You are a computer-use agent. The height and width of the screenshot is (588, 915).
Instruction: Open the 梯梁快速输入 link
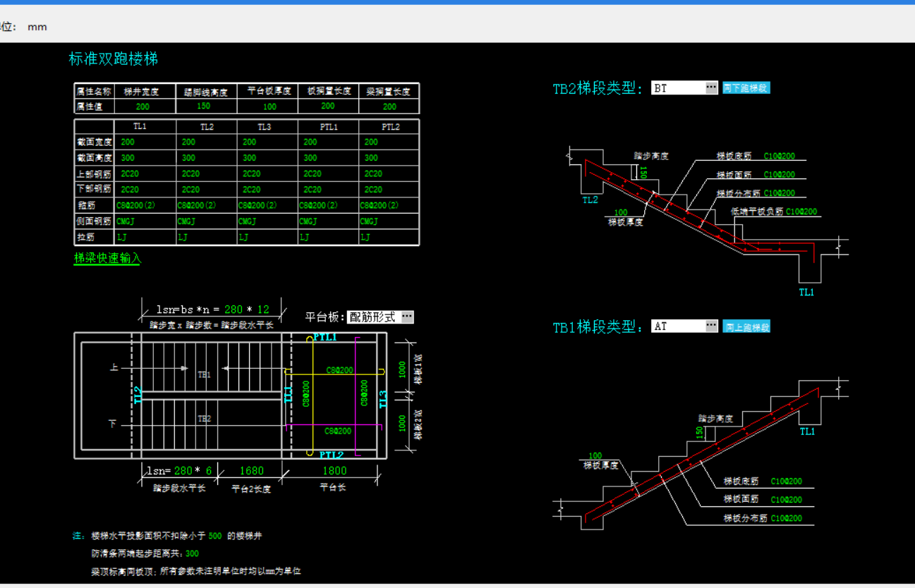[107, 259]
